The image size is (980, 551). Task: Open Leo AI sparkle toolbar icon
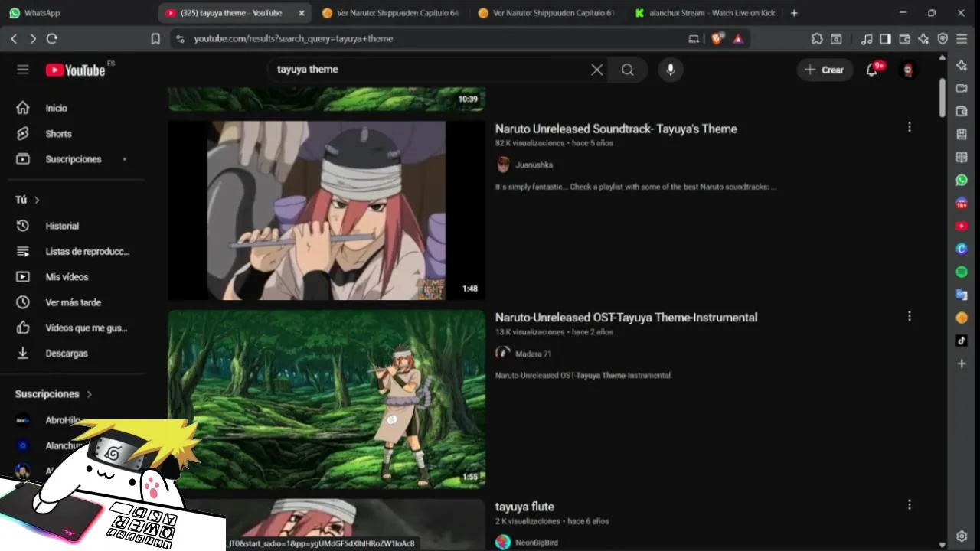(x=923, y=38)
